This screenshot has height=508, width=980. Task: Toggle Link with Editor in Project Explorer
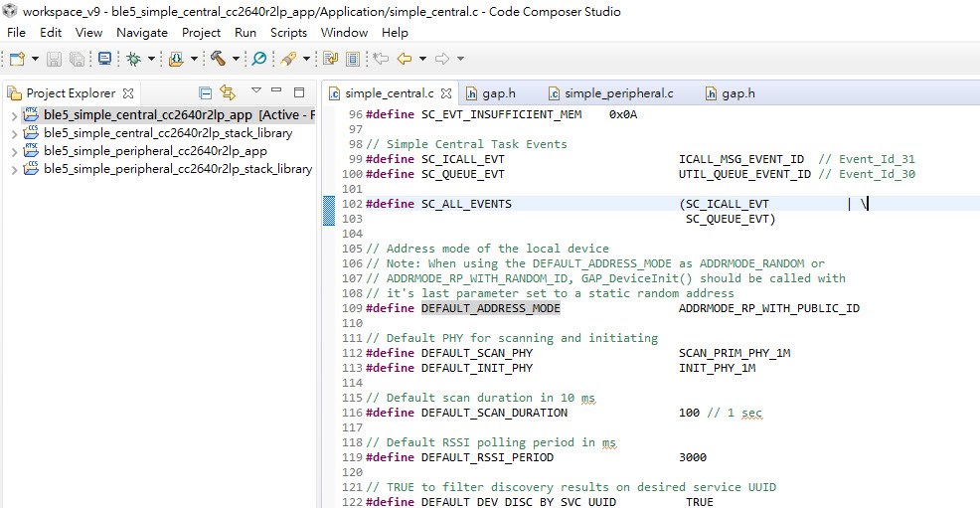click(228, 93)
